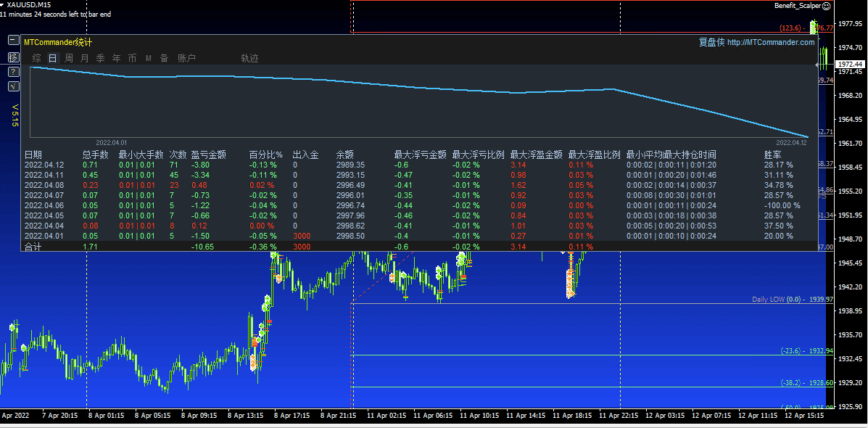Toggle the 日 daily statistics view
This screenshot has width=868, height=428.
tap(52, 57)
